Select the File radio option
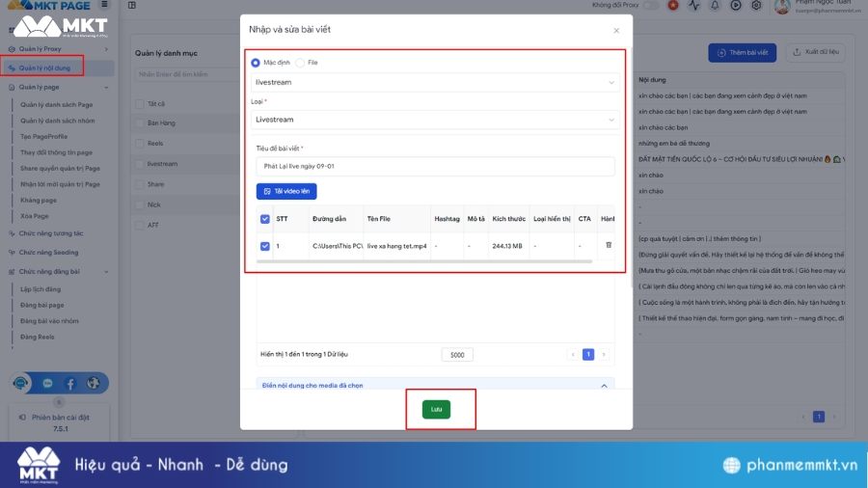Viewport: 868px width, 488px height. coord(300,63)
